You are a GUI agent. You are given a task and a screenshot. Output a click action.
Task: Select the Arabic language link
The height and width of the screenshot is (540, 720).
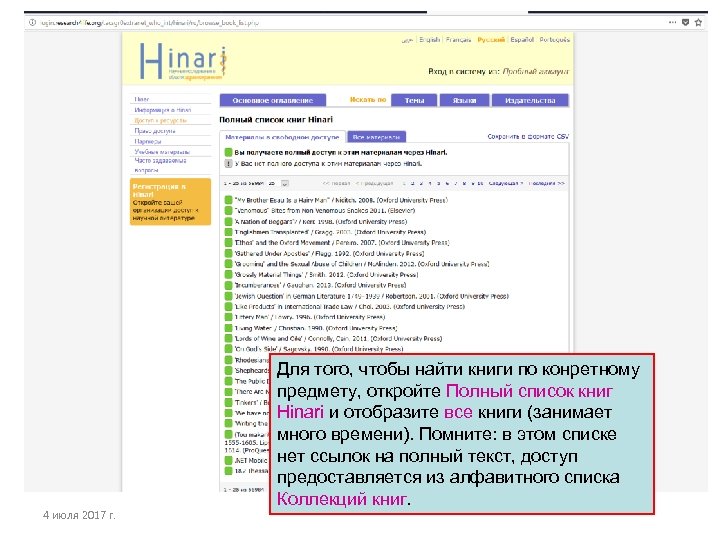(x=407, y=40)
